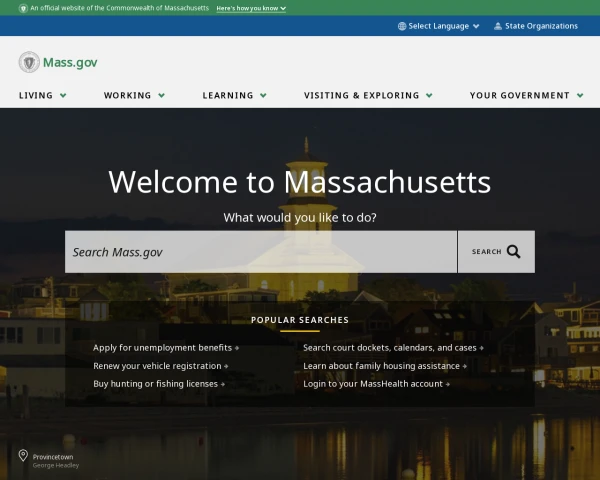Click the magnifying glass search icon

[514, 251]
